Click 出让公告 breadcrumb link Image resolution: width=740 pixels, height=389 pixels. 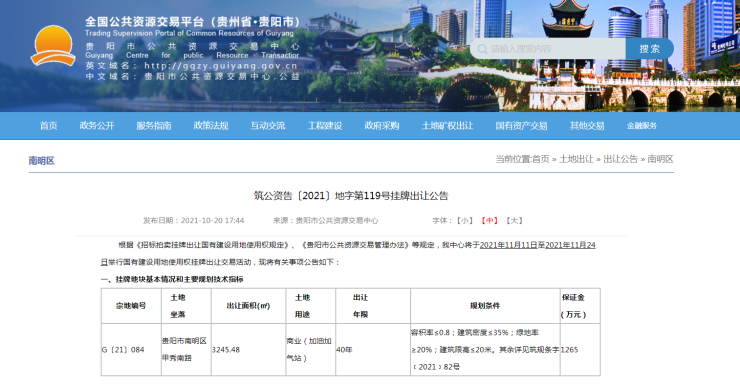pos(621,159)
